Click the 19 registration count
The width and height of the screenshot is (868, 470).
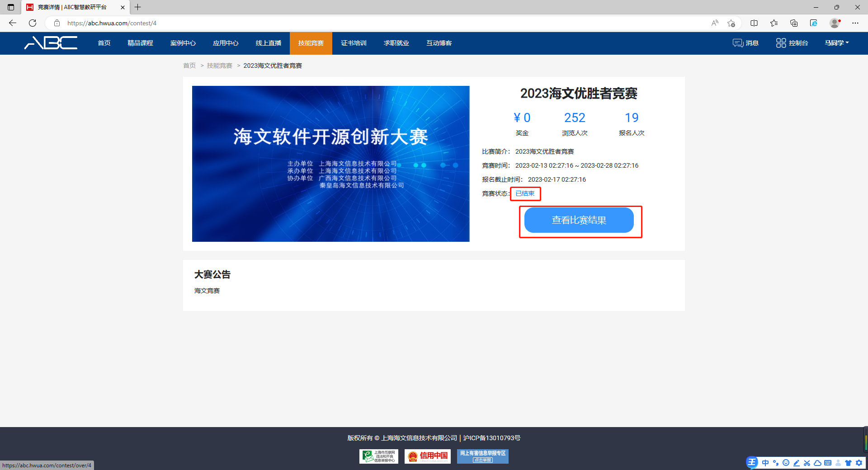pos(632,117)
